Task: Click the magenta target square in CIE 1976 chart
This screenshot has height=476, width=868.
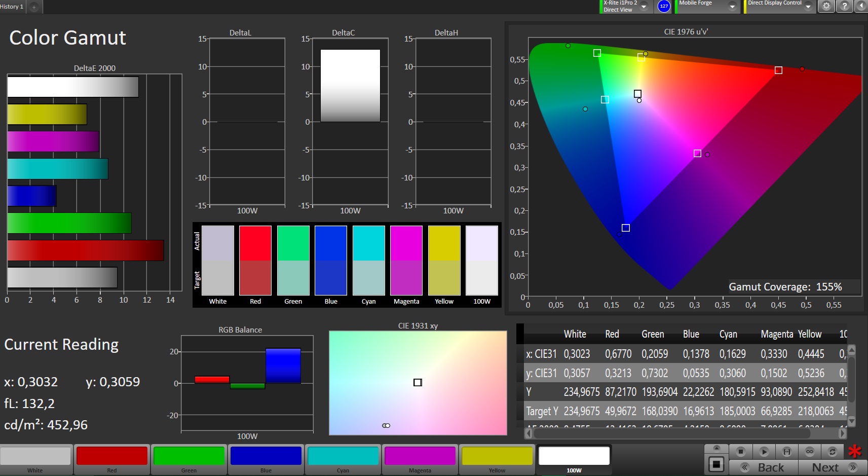Action: (697, 153)
